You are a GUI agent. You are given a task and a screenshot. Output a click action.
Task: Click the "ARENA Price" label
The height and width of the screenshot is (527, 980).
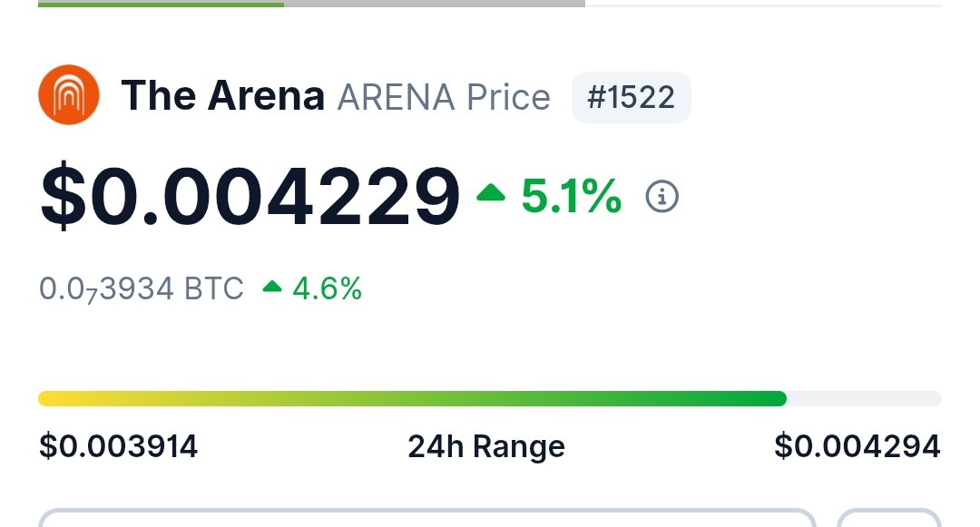click(444, 97)
